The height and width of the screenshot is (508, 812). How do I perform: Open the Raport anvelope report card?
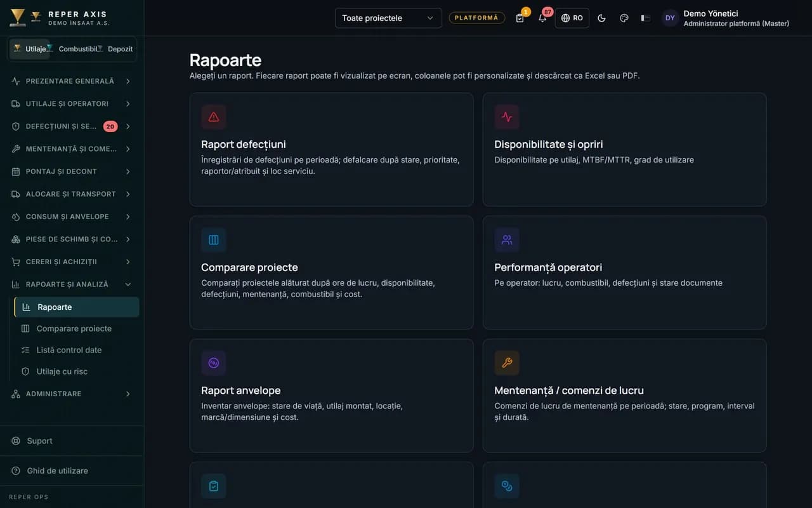[x=331, y=396]
